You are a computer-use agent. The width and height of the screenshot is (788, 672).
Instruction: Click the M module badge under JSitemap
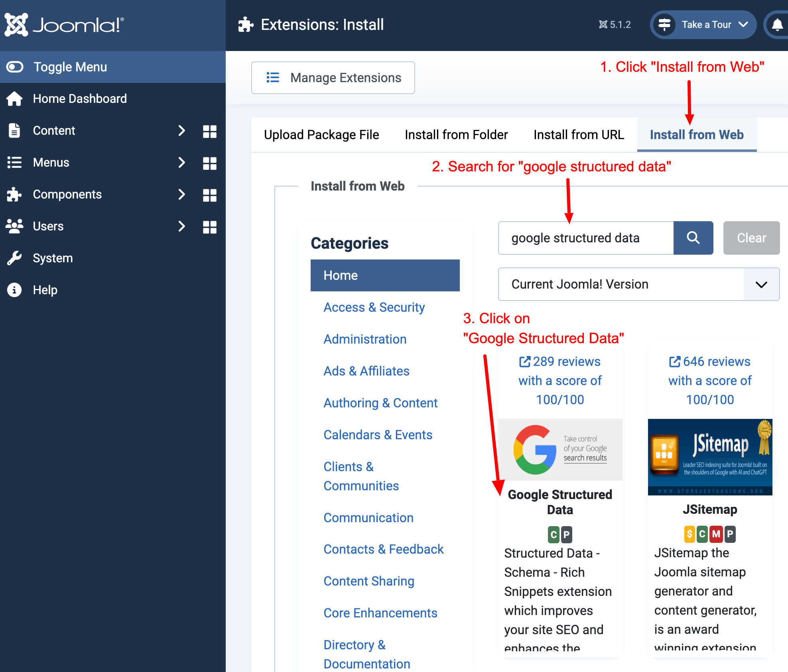pos(716,534)
